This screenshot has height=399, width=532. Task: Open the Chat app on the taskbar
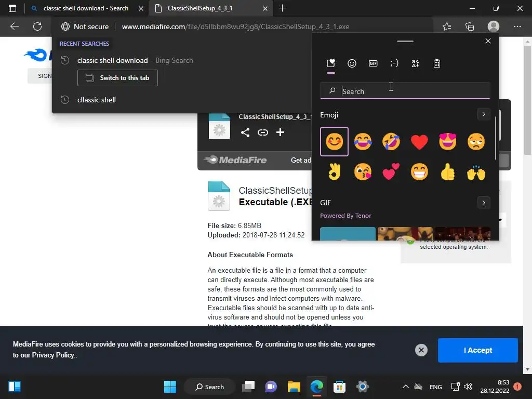(271, 387)
